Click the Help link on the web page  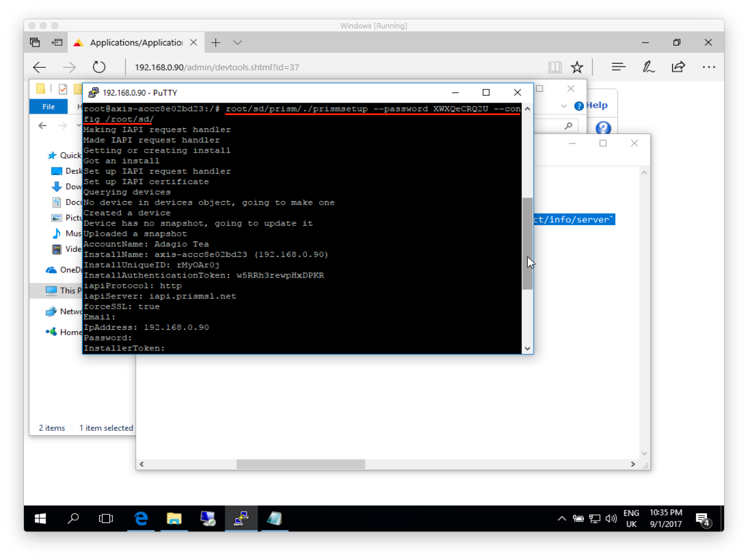point(596,105)
